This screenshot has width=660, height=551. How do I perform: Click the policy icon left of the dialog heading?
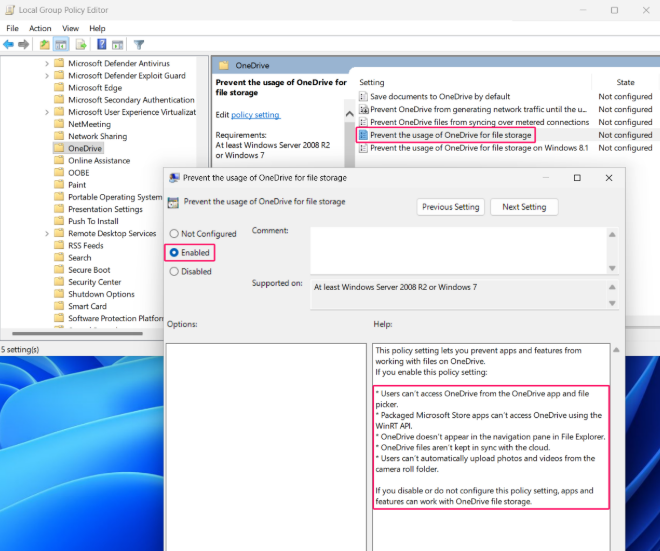[173, 202]
